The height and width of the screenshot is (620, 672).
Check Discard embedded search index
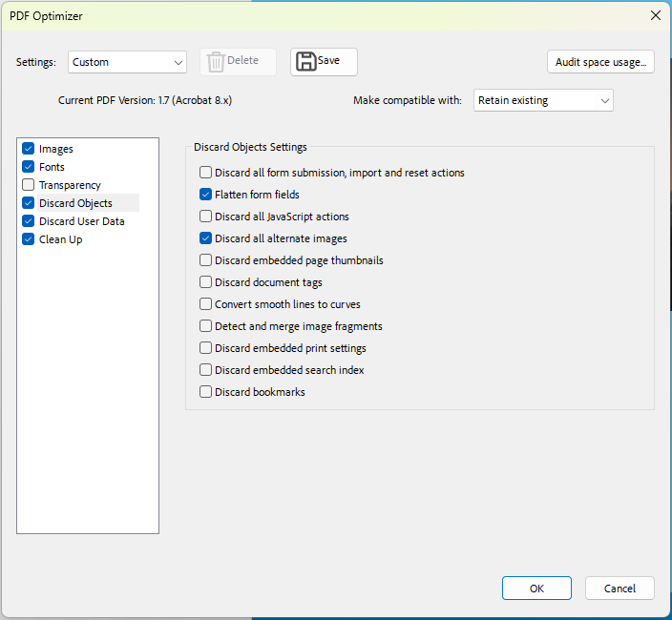(206, 369)
